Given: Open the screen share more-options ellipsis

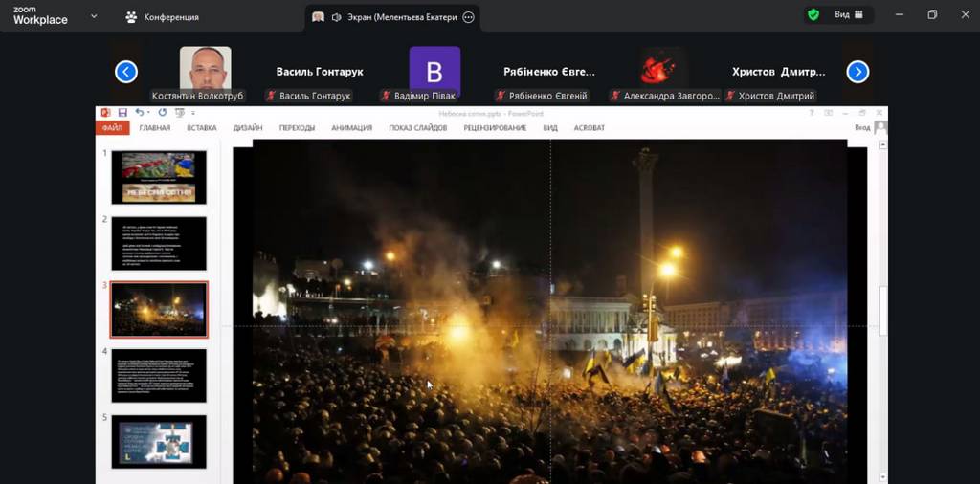Looking at the screenshot, I should pos(468,17).
